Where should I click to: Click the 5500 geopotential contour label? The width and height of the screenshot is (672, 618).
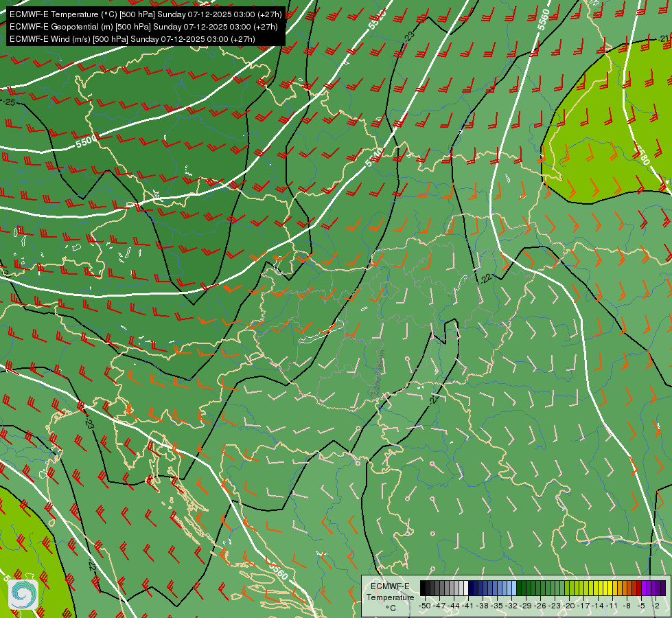(x=86, y=141)
